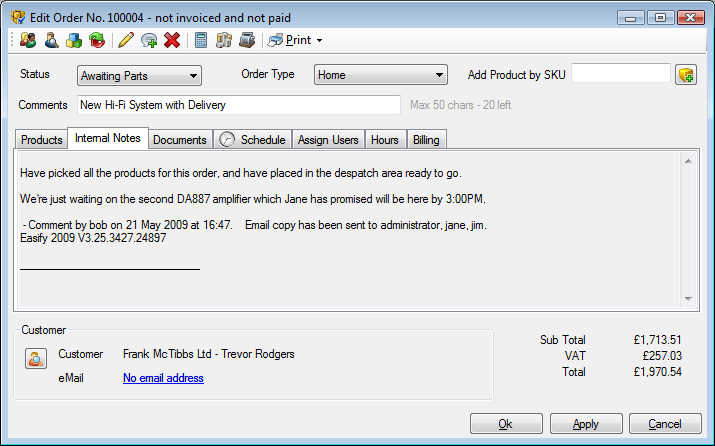The width and height of the screenshot is (715, 446).
Task: Go to the Billing tab
Action: [x=426, y=139]
